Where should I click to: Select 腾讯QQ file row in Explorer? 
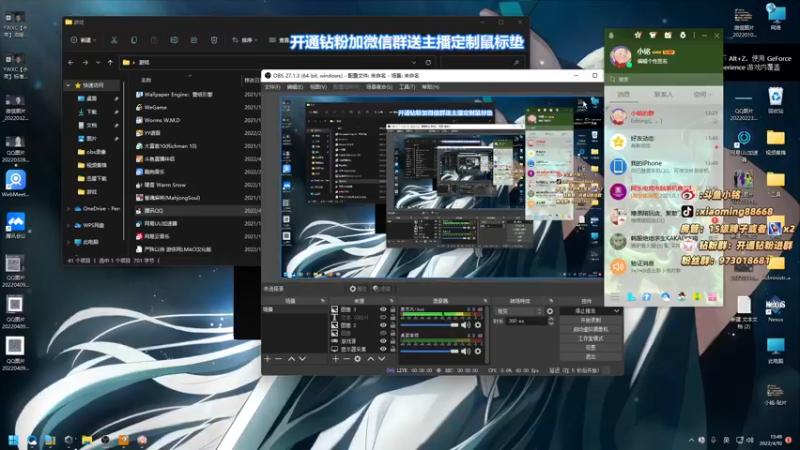pos(196,210)
